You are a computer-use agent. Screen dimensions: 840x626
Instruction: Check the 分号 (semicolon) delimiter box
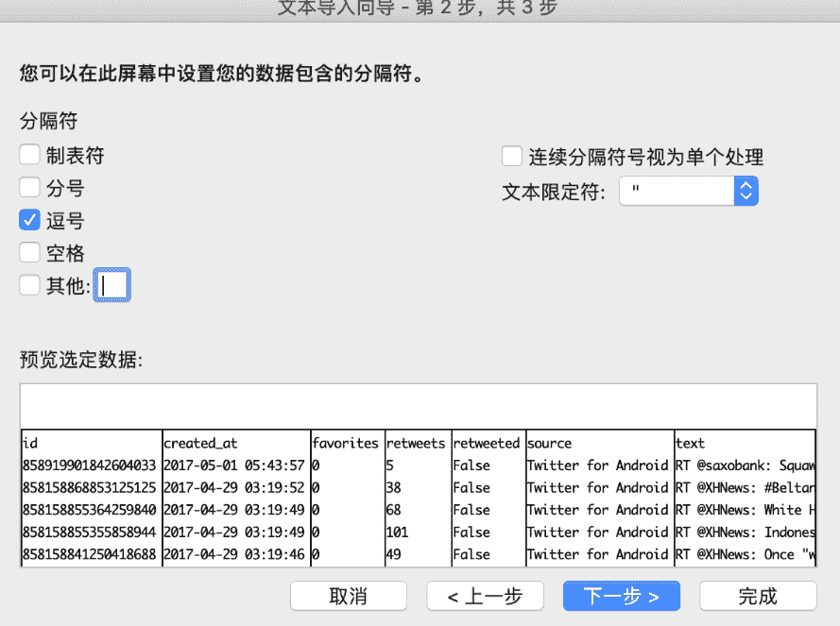[x=30, y=188]
